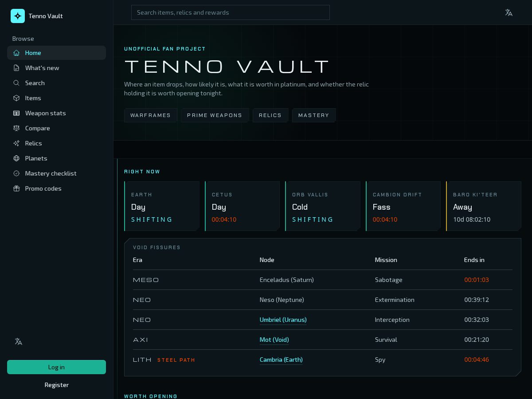532x399 pixels.
Task: Open the Mot (Void) node link
Action: point(274,340)
